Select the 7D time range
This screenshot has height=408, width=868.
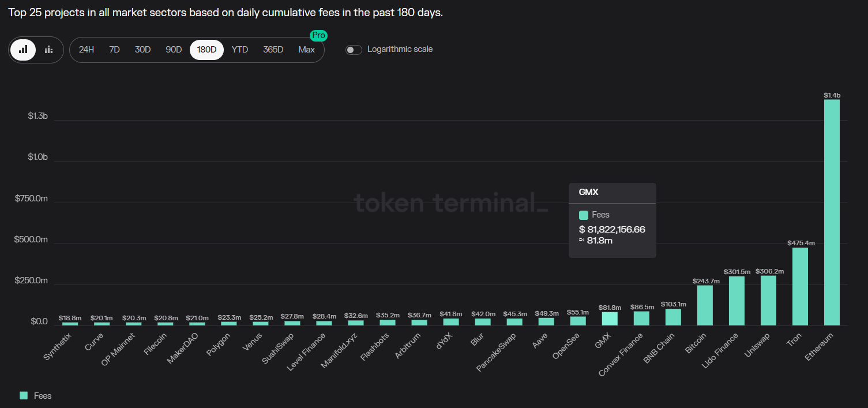click(x=114, y=50)
